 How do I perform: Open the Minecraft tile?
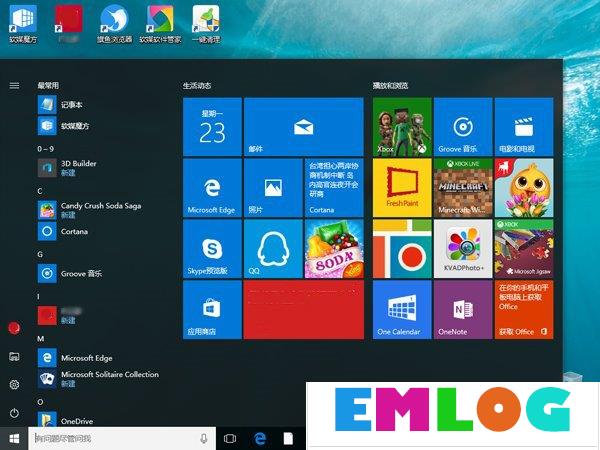tap(463, 188)
